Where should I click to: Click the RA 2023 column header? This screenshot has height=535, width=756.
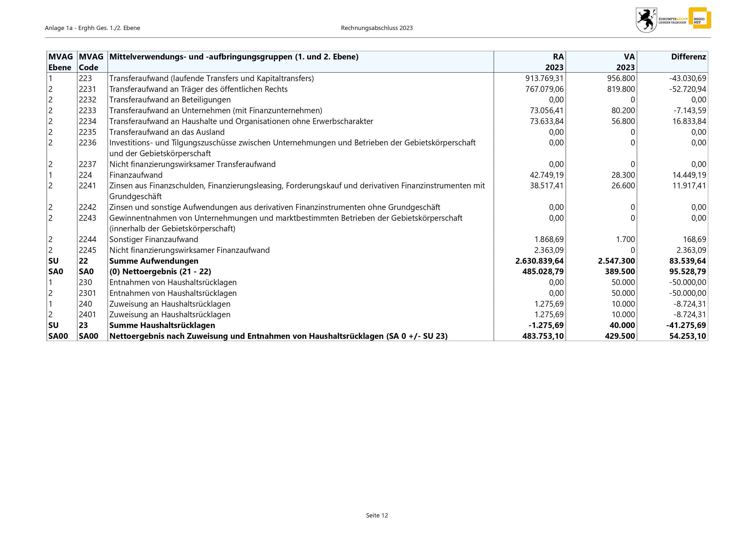pyautogui.click(x=555, y=62)
